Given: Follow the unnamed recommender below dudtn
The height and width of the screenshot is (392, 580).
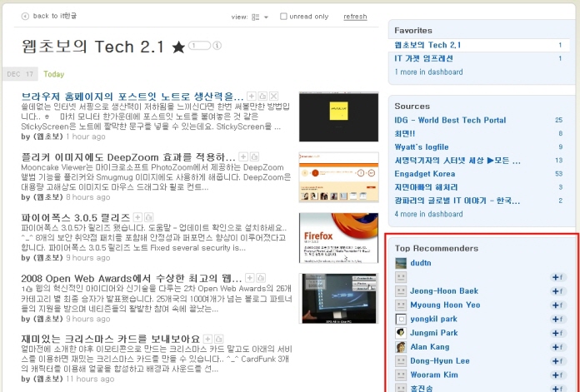Looking at the screenshot, I should pyautogui.click(x=557, y=277).
